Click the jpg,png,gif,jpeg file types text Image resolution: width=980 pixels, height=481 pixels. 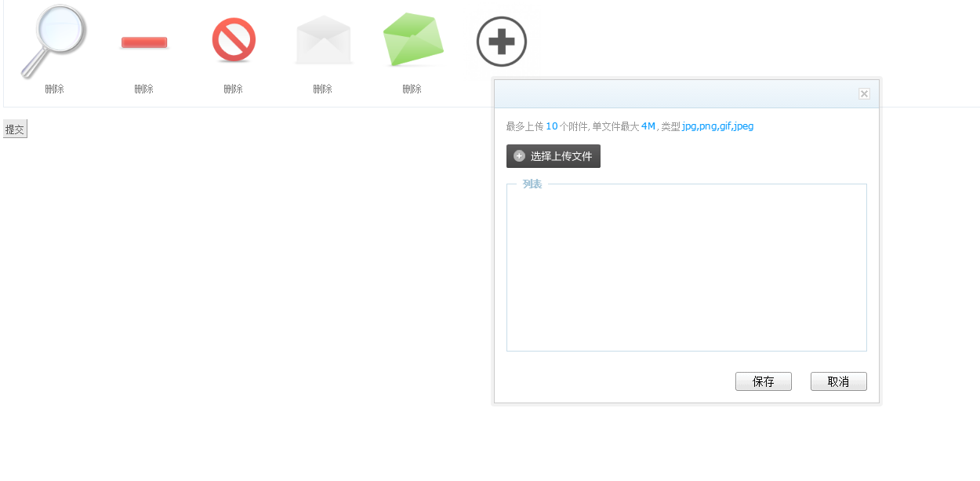718,126
